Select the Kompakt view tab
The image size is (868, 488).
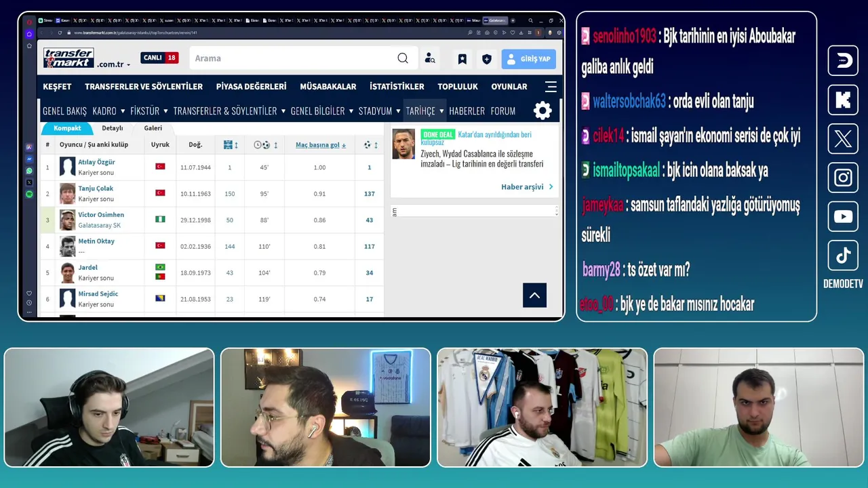click(67, 128)
